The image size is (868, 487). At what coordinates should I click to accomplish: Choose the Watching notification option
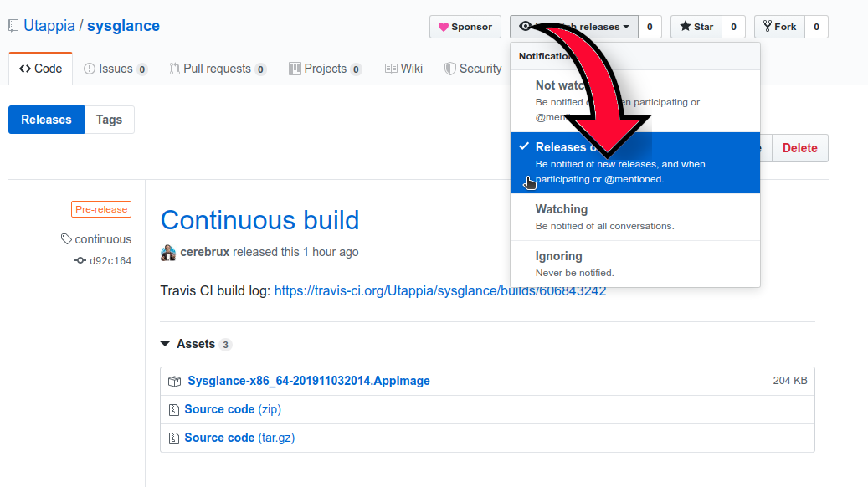[635, 217]
